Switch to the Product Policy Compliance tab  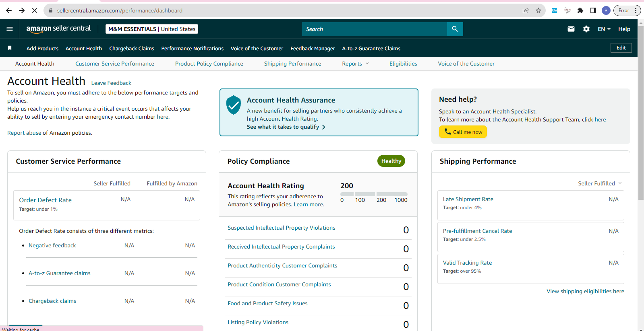click(x=209, y=64)
